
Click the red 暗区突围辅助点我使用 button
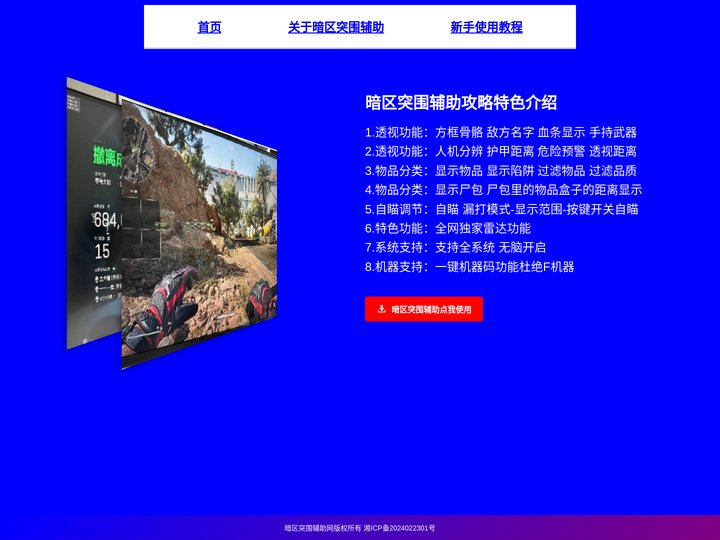[424, 309]
